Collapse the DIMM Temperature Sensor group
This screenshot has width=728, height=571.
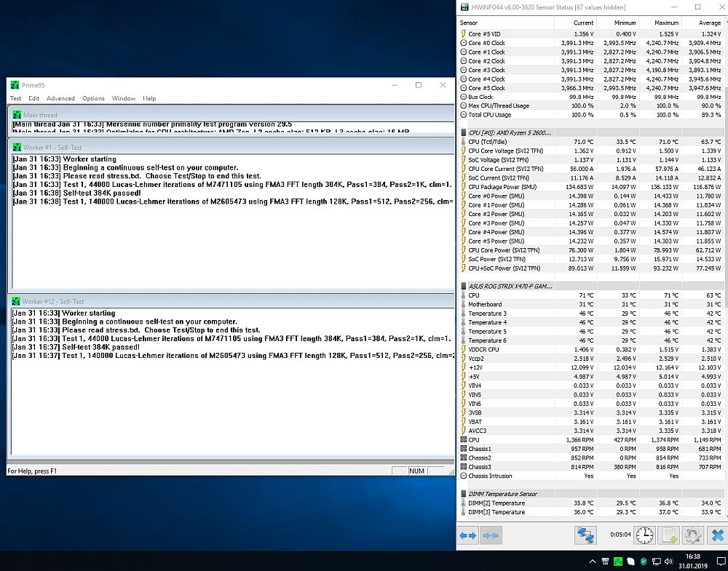coord(463,494)
